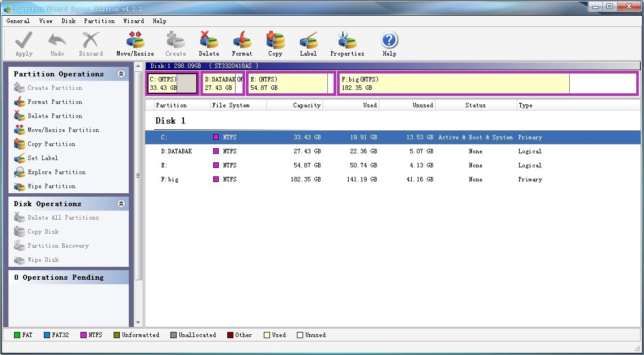Sort by the Partition column header
The image size is (644, 355).
pyautogui.click(x=181, y=105)
